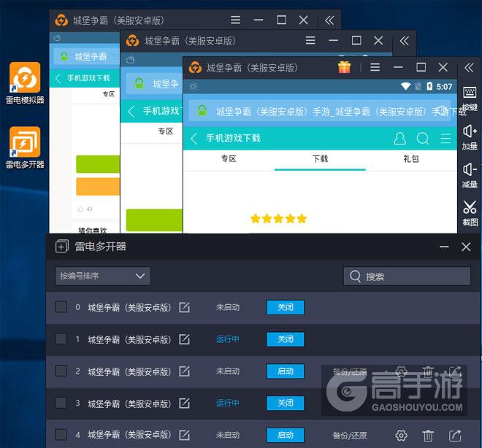Screen dimensions: 482x448
Task: Open the 雷电多开器 desktop shortcut
Action: tap(25, 147)
